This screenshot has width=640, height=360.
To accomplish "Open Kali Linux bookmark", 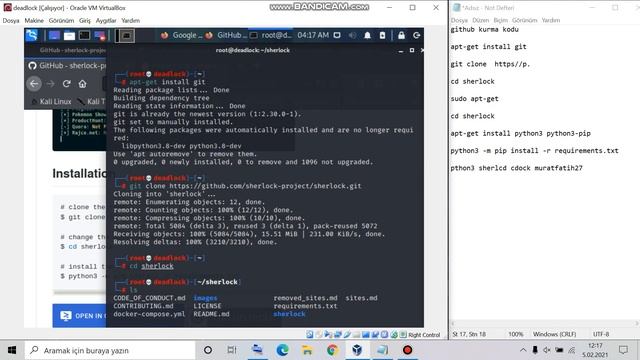I will 51,101.
